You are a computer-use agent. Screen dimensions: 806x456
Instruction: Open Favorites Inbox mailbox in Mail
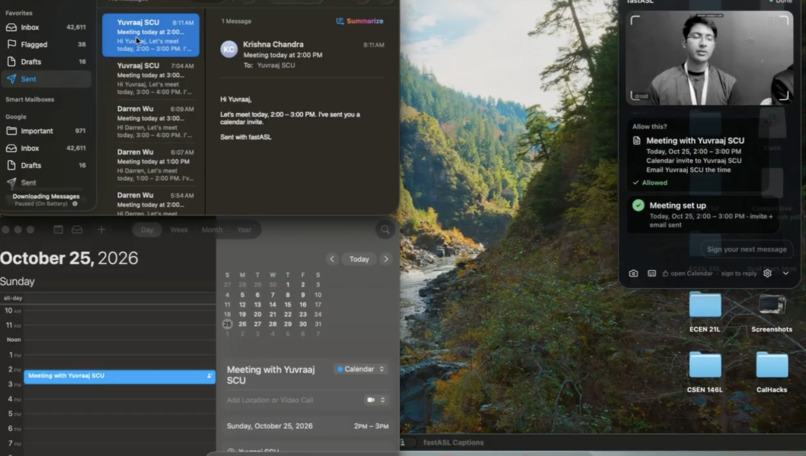click(46, 27)
